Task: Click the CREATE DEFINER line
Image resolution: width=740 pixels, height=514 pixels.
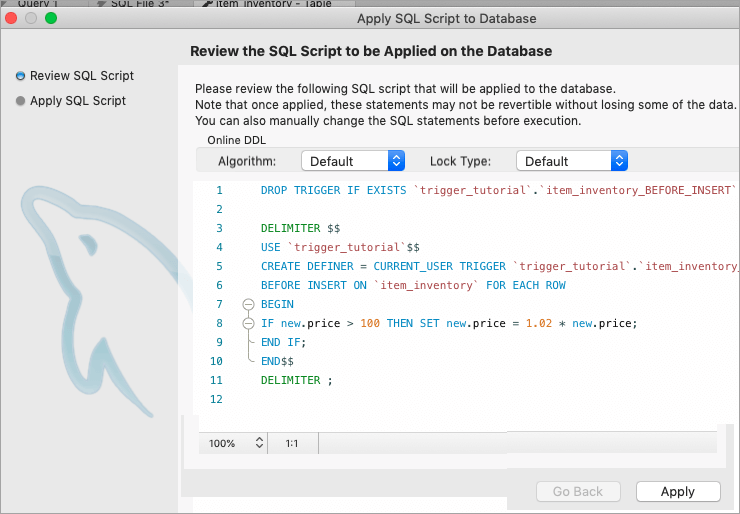Action: (x=499, y=266)
